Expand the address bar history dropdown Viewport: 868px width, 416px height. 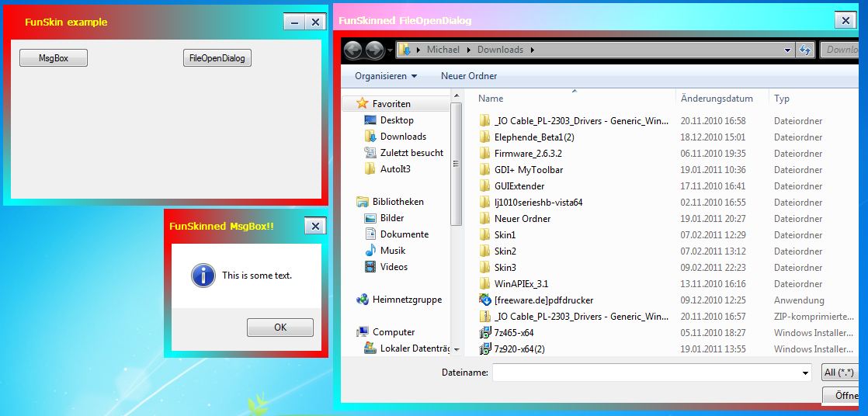coord(788,50)
